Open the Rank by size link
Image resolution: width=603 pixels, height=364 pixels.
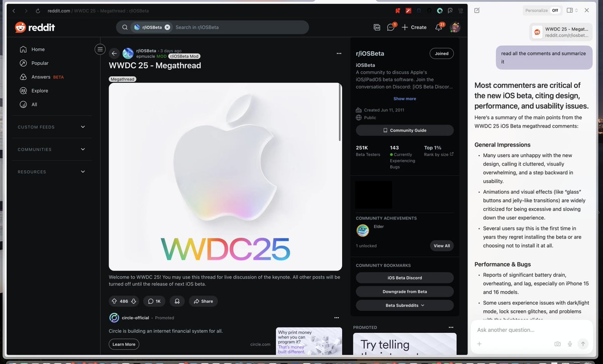click(439, 155)
